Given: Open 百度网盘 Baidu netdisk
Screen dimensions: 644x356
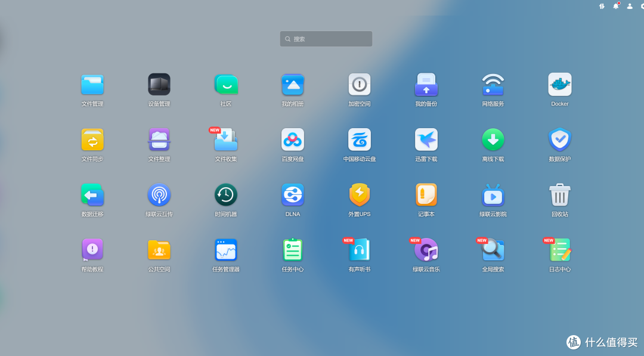Looking at the screenshot, I should (292, 140).
